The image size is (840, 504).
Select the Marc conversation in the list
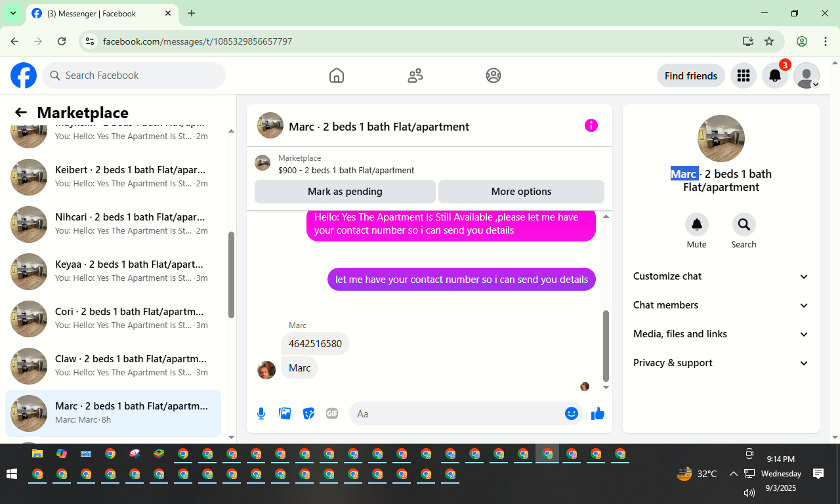113,413
